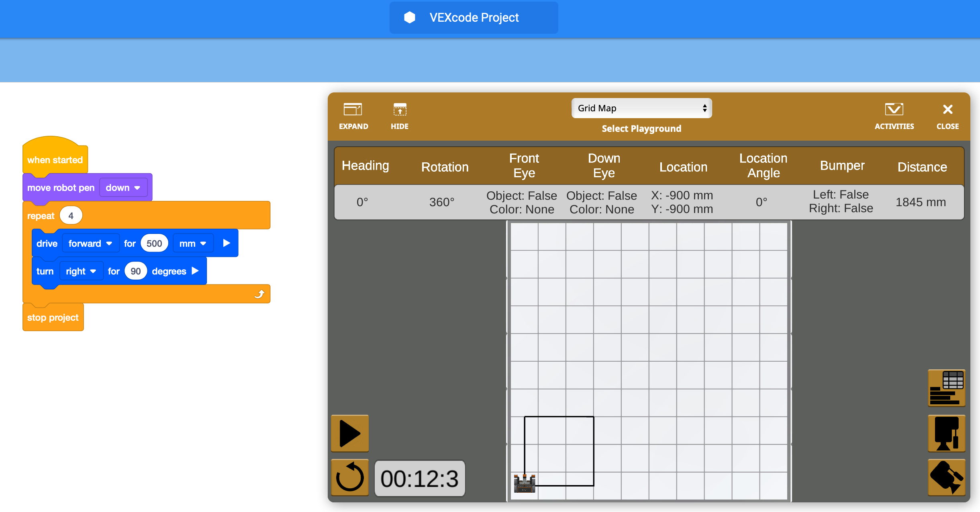Select the robot pen widget icon on the sidebar
This screenshot has width=980, height=512.
946,433
